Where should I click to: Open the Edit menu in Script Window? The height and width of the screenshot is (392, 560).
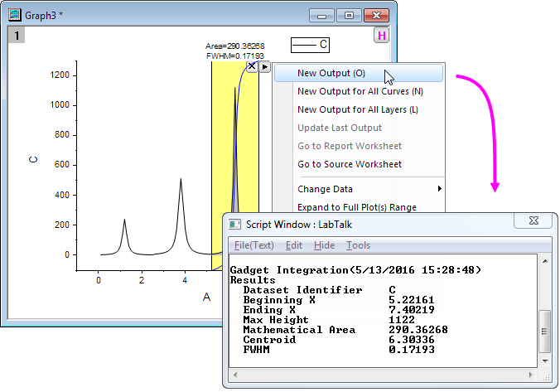point(293,245)
